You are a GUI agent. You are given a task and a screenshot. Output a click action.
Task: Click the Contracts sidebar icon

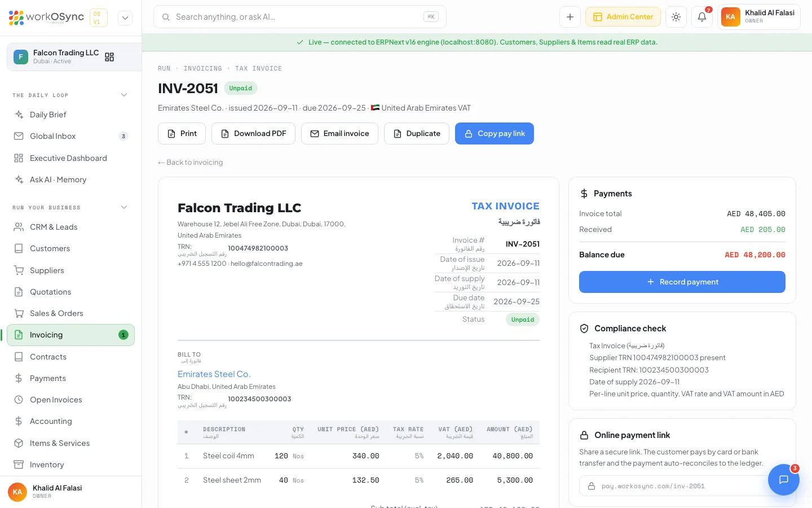click(19, 357)
